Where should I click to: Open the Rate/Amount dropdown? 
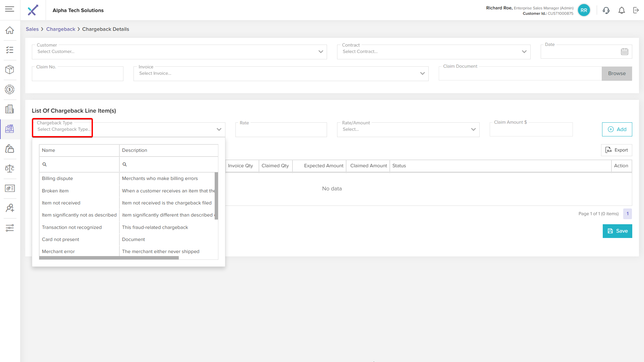pos(473,129)
